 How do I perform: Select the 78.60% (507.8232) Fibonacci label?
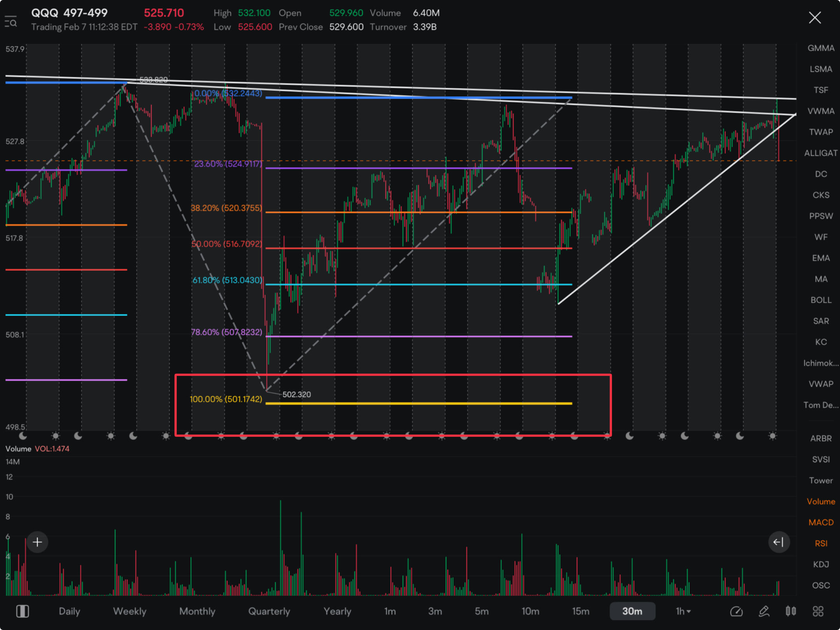click(x=226, y=332)
